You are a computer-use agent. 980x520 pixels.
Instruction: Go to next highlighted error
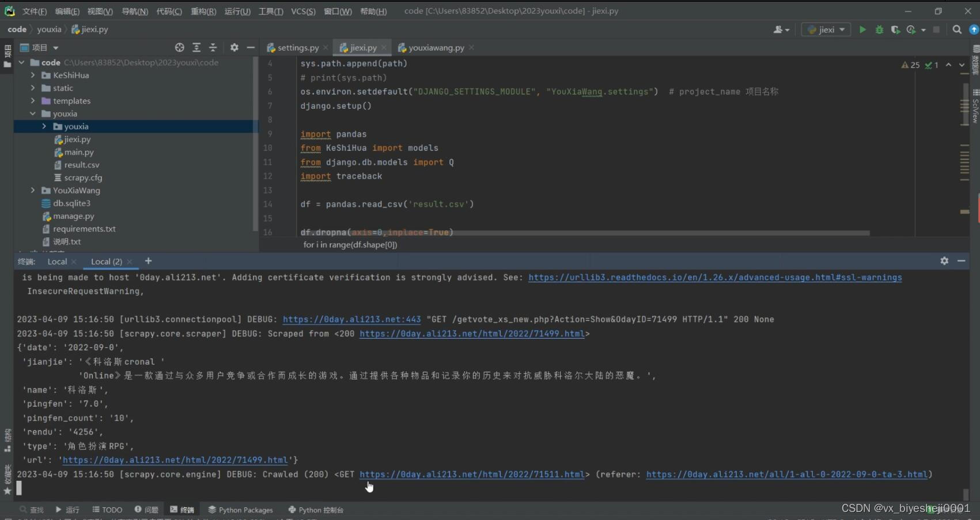click(x=962, y=65)
